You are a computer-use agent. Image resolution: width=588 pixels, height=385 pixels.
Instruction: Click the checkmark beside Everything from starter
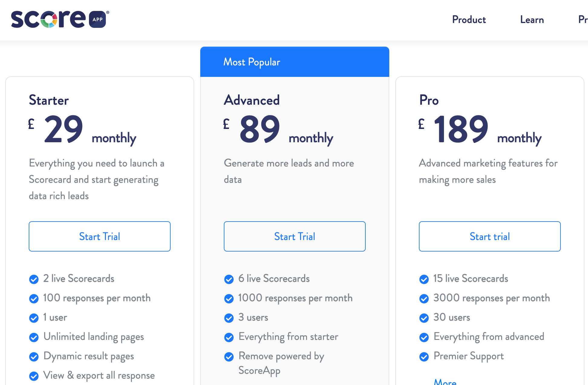tap(229, 337)
